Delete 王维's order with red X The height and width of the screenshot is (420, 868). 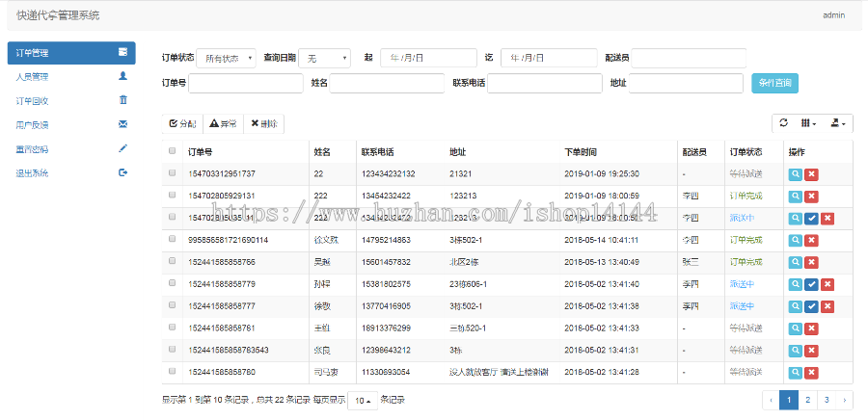pyautogui.click(x=811, y=328)
